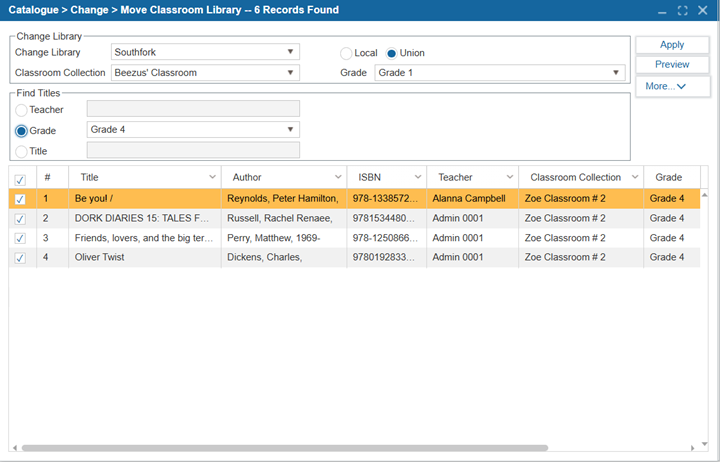Click the Teacher search text field
Viewport: 720px width, 462px height.
click(193, 109)
